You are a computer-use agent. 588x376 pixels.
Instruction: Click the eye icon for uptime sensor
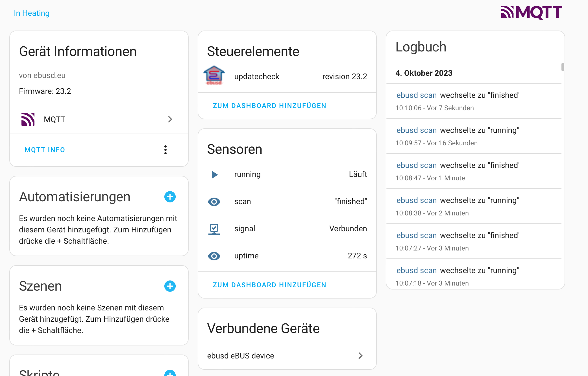[x=214, y=256]
